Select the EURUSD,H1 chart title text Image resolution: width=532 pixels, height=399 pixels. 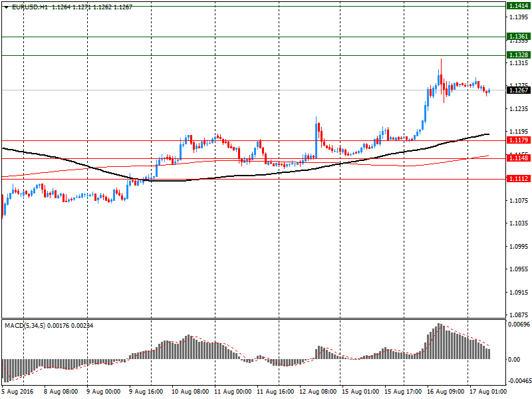tap(29, 7)
